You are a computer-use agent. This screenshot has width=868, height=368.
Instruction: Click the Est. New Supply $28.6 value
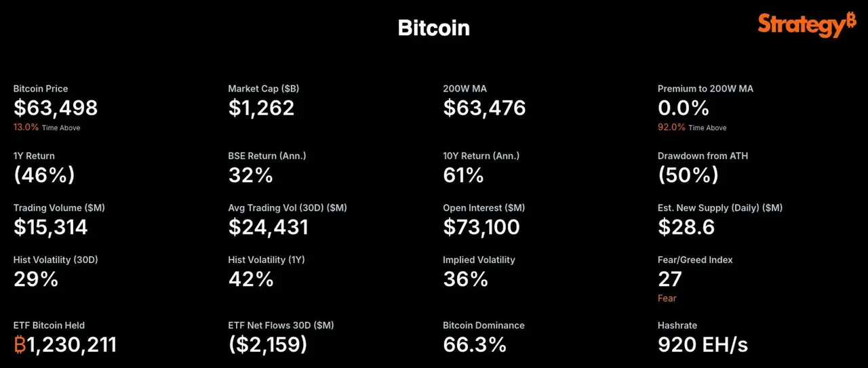tap(686, 227)
